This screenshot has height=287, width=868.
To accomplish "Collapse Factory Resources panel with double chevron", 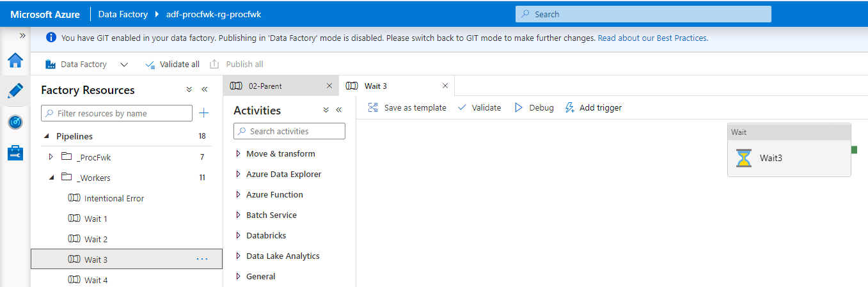I will [x=205, y=90].
